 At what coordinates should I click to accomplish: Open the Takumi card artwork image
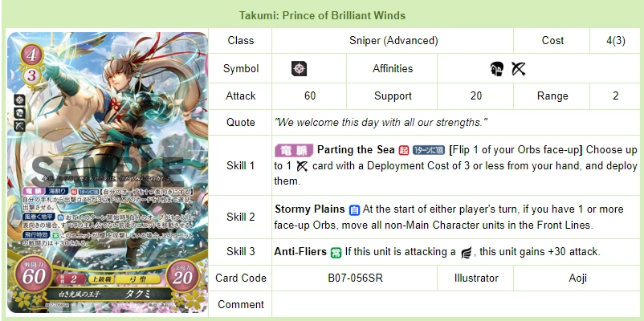pyautogui.click(x=107, y=173)
